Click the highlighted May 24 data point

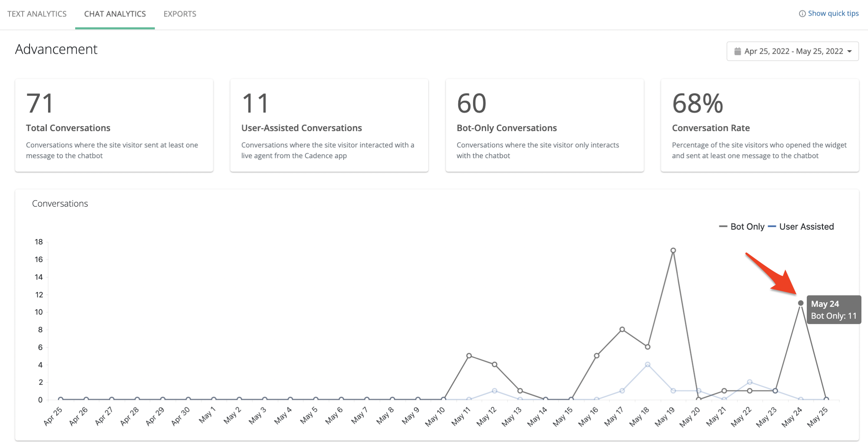coord(801,303)
